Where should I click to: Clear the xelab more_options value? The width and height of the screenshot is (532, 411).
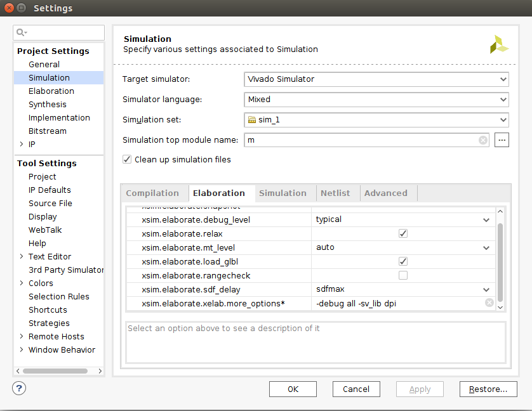point(489,303)
